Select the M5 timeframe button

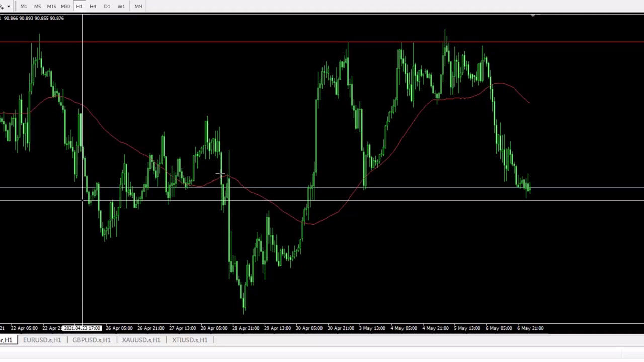(x=37, y=6)
